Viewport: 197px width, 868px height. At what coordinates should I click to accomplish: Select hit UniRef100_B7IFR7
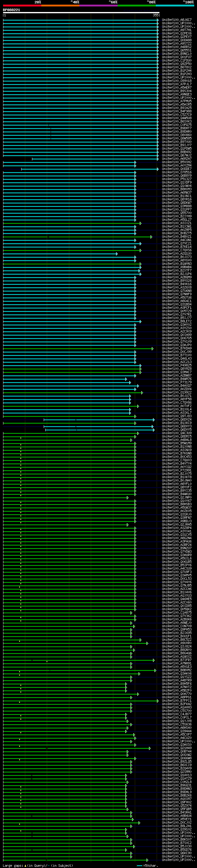pos(177,660)
